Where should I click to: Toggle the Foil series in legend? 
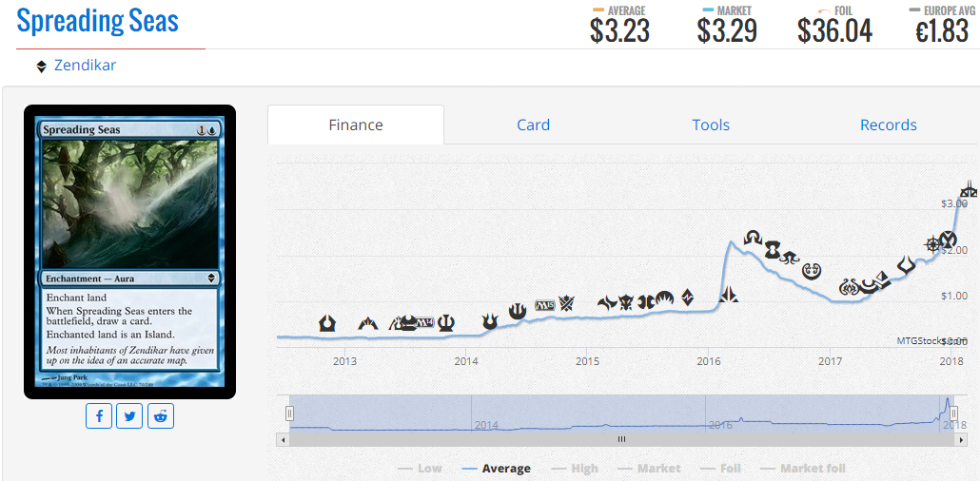click(x=720, y=469)
